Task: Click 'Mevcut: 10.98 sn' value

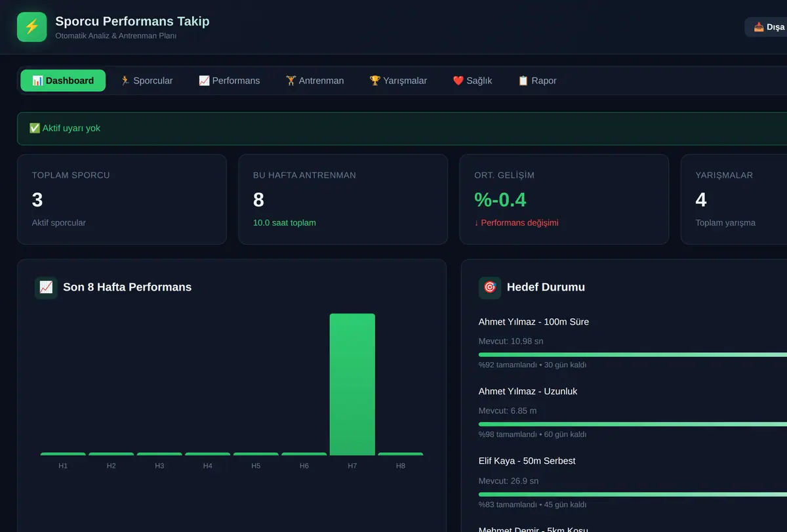Action: point(511,341)
